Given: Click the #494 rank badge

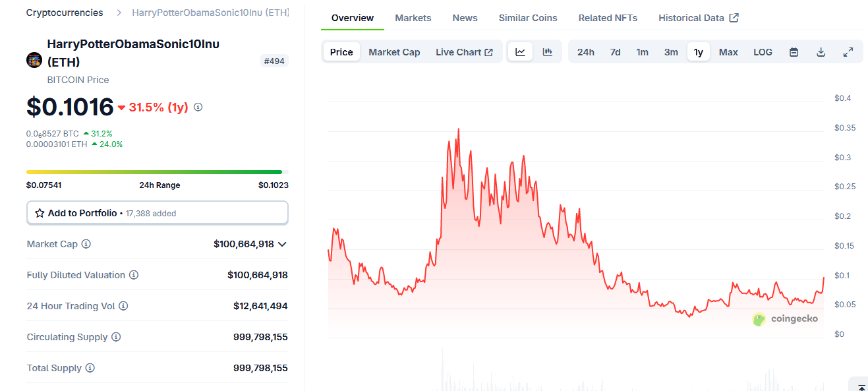Looking at the screenshot, I should click(274, 61).
